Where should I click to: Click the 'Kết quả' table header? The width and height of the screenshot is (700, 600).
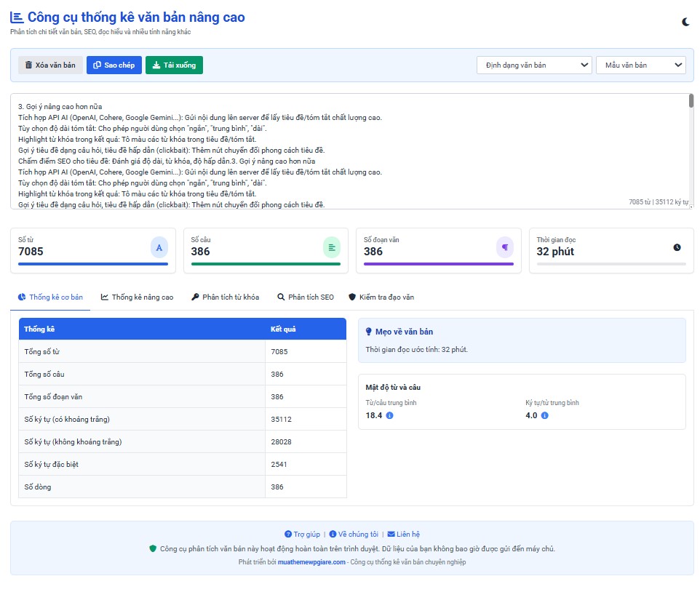click(x=306, y=329)
